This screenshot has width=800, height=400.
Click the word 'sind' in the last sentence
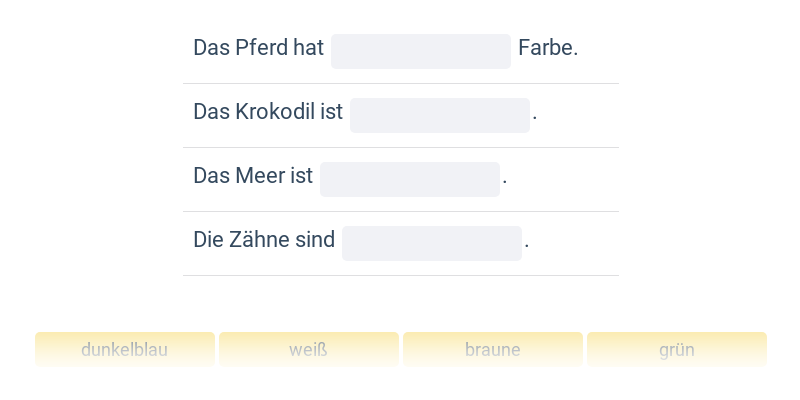(x=315, y=240)
